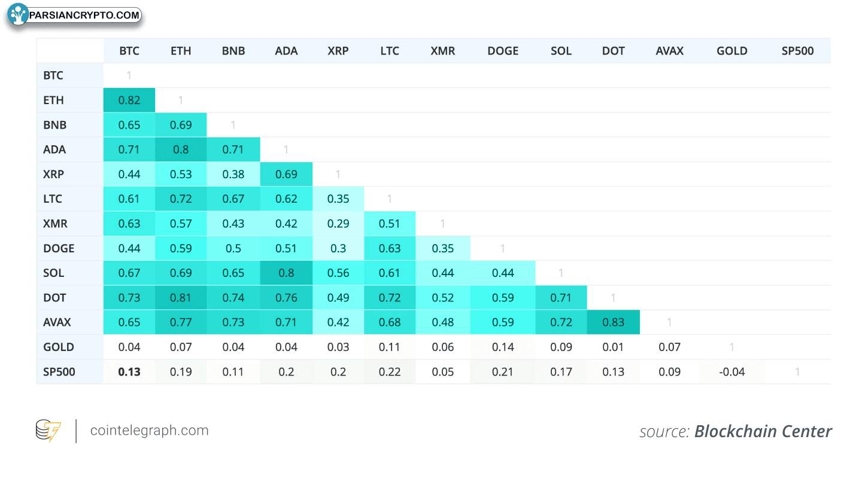Pick the 0.05 SP500–XMR correlation cell

coord(443,372)
